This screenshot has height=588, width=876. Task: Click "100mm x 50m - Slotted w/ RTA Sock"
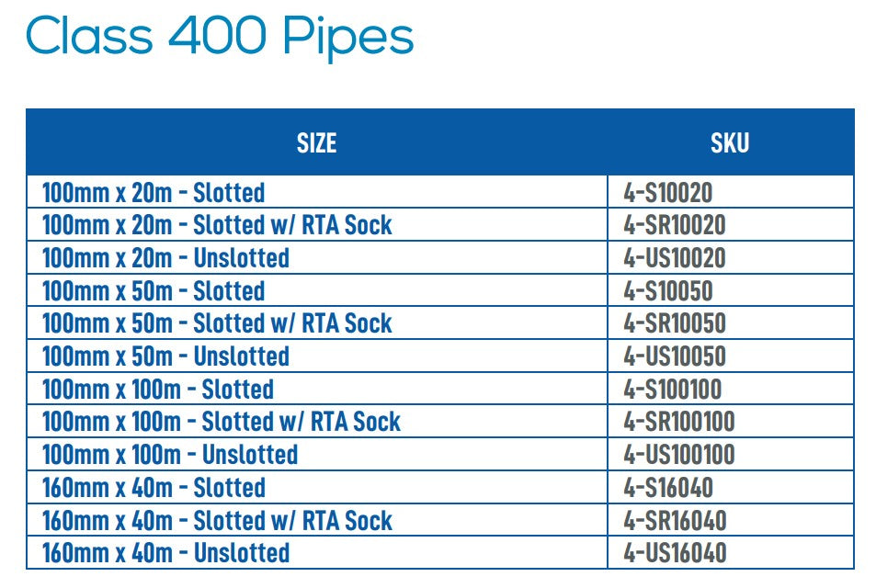point(217,323)
